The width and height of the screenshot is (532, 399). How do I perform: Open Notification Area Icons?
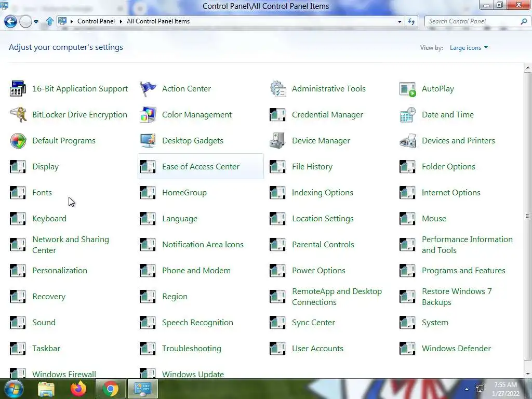[x=203, y=245]
